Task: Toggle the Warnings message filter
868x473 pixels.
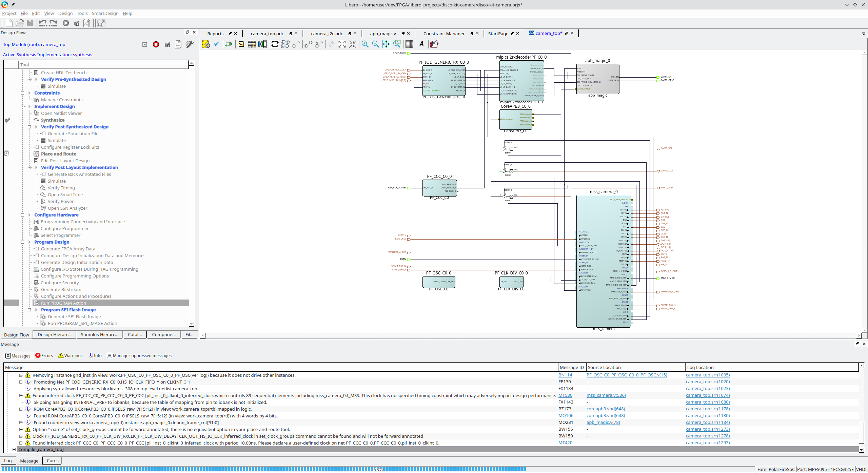Action: click(x=70, y=355)
